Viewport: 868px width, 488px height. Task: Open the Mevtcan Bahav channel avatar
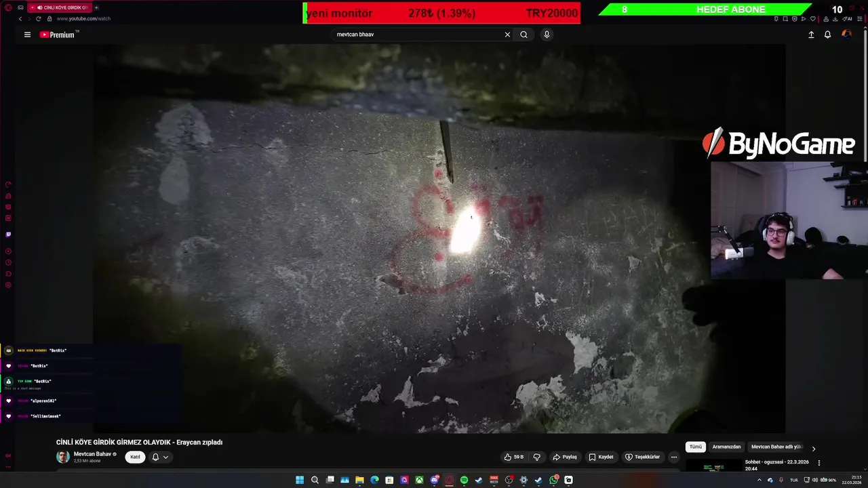63,457
